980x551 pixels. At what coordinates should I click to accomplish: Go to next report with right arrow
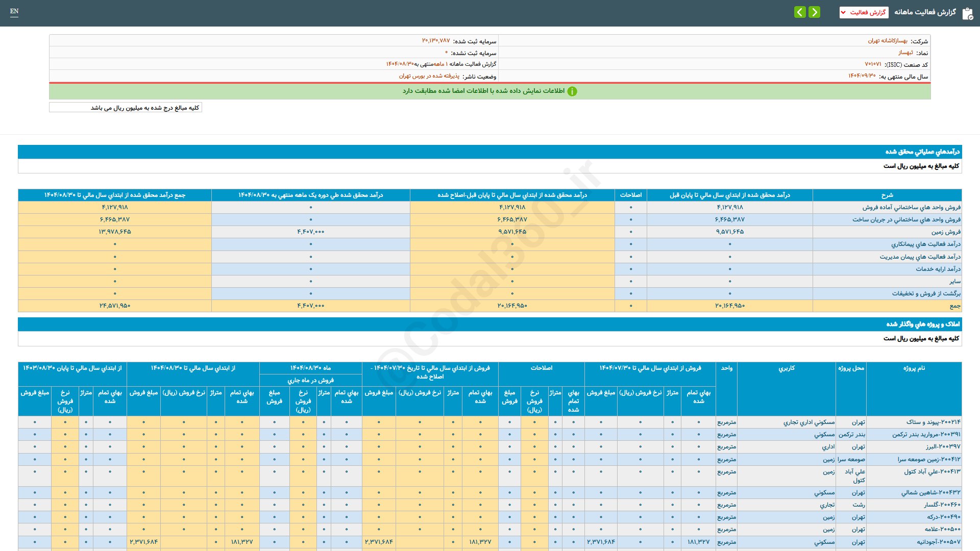pyautogui.click(x=815, y=12)
